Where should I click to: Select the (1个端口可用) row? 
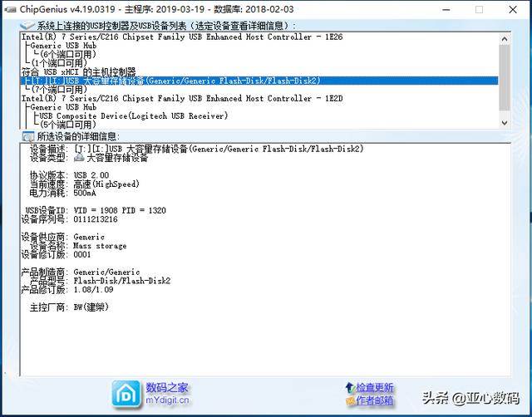point(59,63)
